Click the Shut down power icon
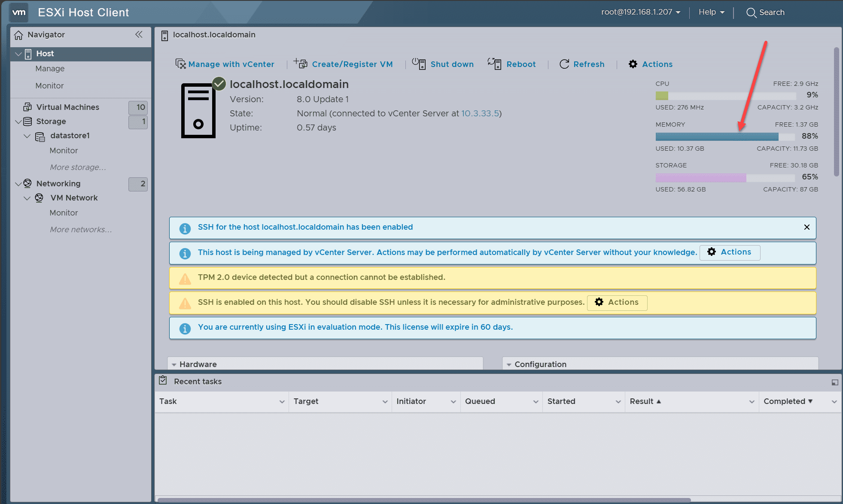The height and width of the screenshot is (504, 843). 419,64
